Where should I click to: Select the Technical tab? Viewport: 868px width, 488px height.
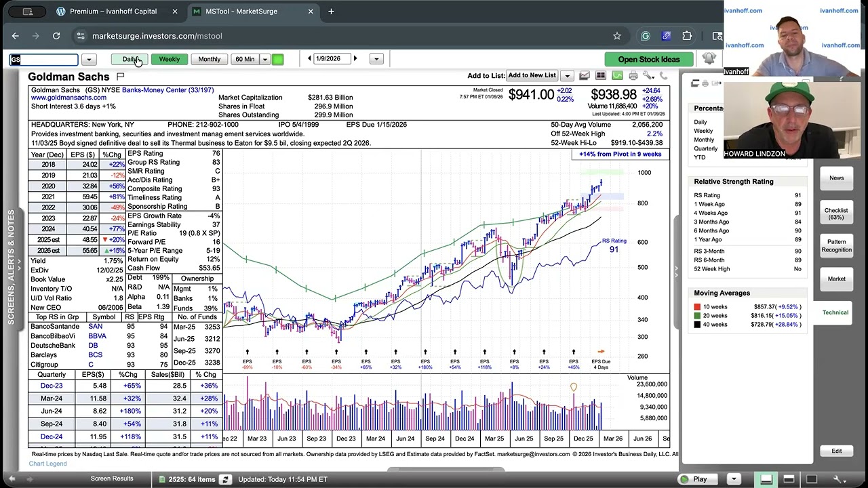click(x=835, y=312)
